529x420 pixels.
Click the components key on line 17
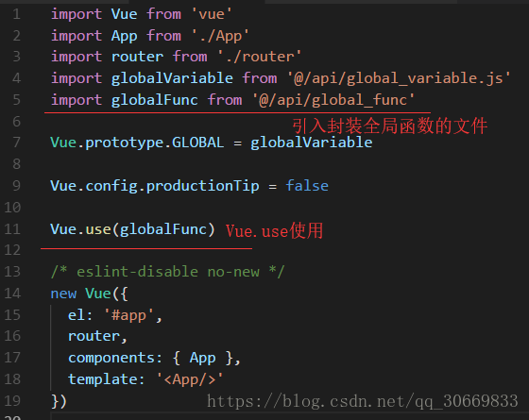111,359
